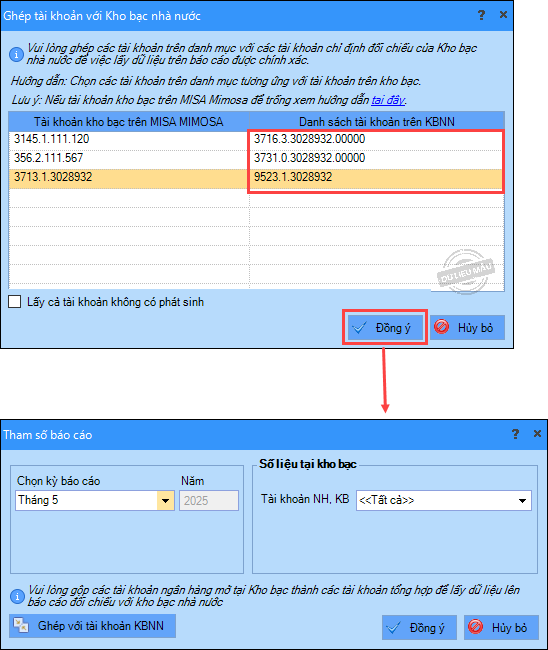Select KBNN account 3716.3.3028932.00000 cell
The height and width of the screenshot is (650, 548).
click(376, 139)
